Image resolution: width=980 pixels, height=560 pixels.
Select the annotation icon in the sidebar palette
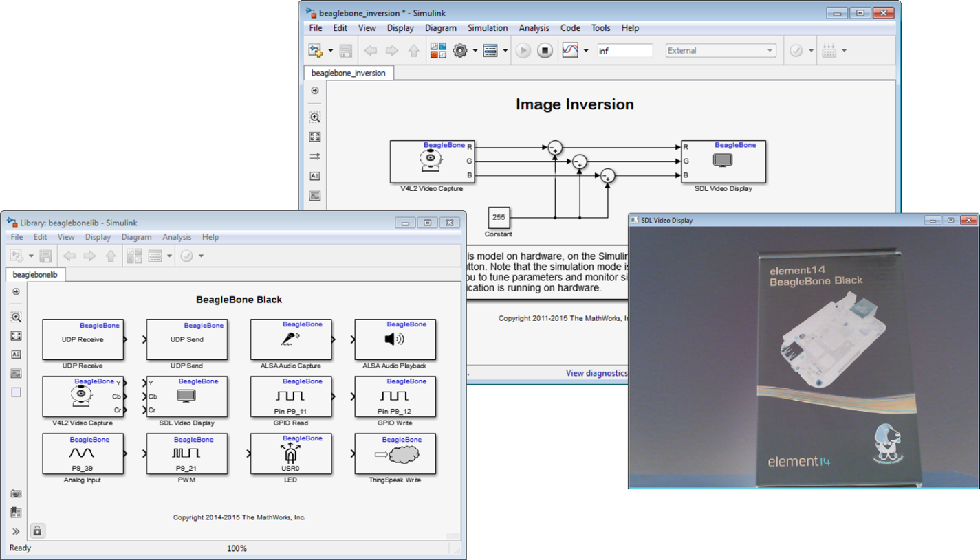[315, 176]
